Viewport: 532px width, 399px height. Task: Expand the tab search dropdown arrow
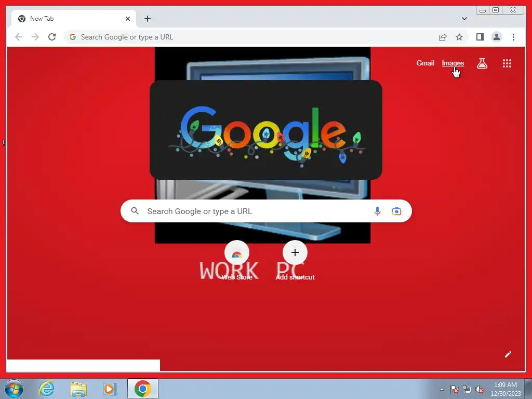point(464,19)
